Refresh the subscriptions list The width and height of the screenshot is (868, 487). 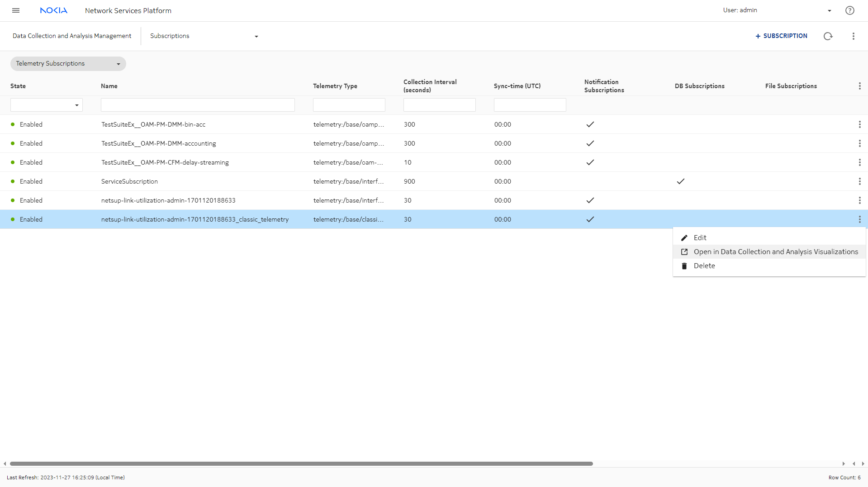[x=828, y=36]
